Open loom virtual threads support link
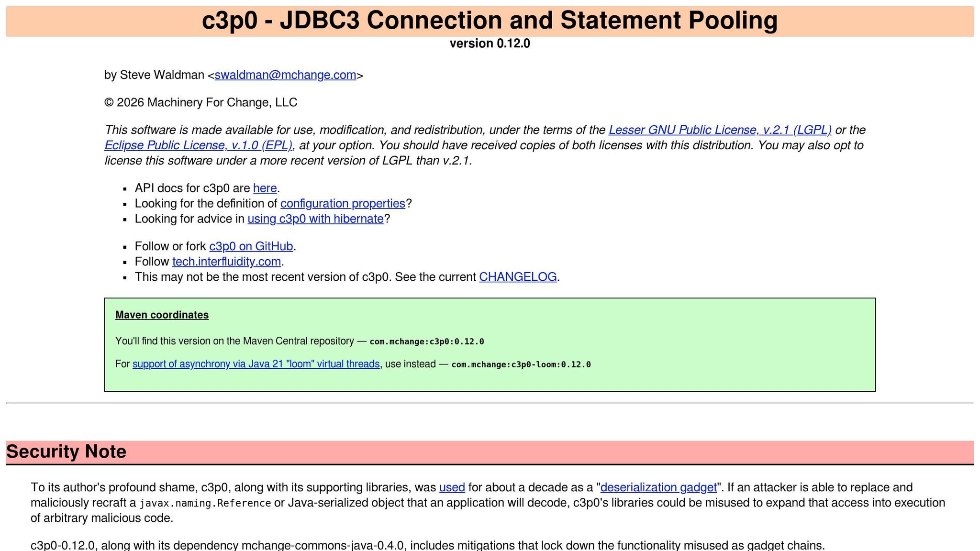This screenshot has height=551, width=980. point(256,364)
